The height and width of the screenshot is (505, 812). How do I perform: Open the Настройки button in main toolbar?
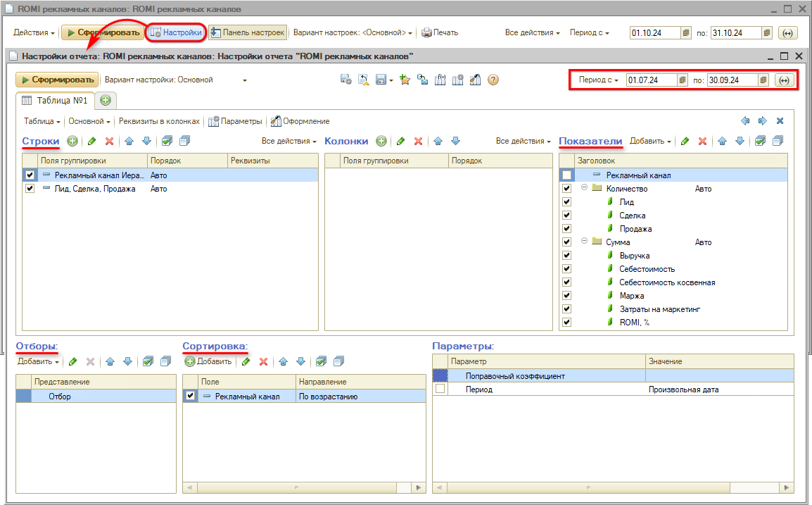176,32
